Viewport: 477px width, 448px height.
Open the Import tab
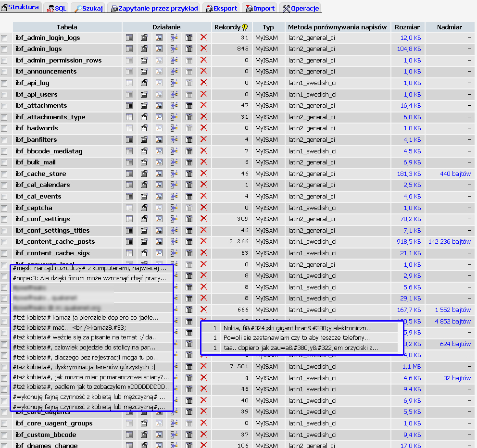point(260,8)
